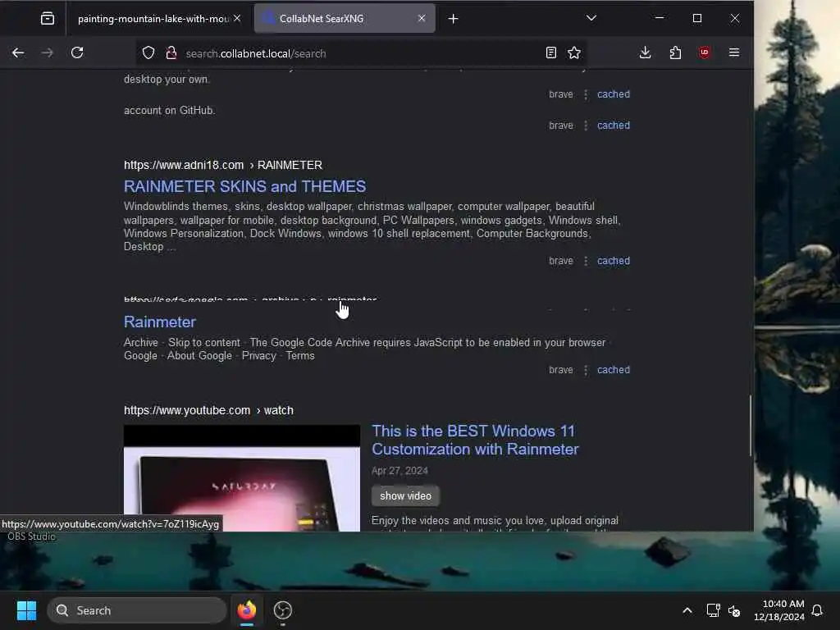This screenshot has width=840, height=630.
Task: Click the Apr 27, 2024 date text
Action: (399, 471)
